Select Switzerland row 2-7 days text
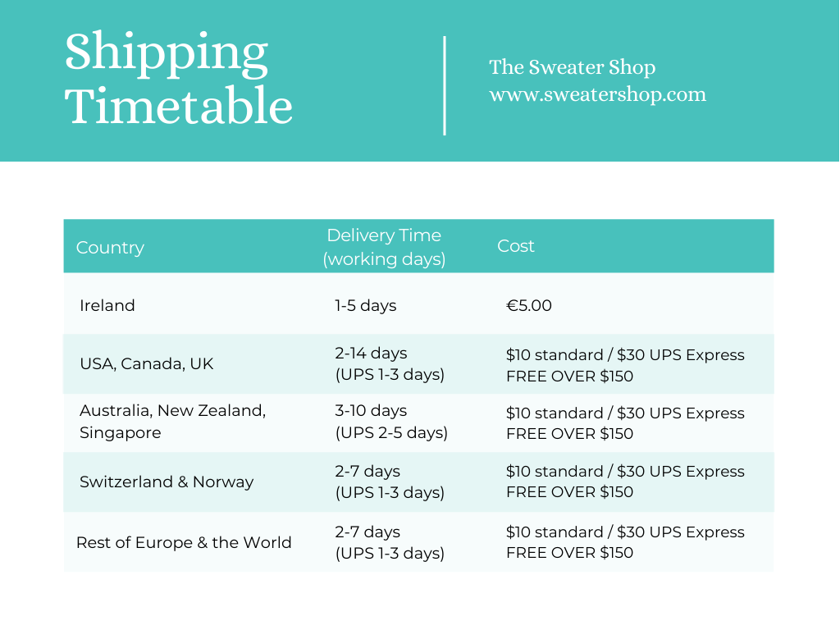This screenshot has height=630, width=840. [x=367, y=471]
